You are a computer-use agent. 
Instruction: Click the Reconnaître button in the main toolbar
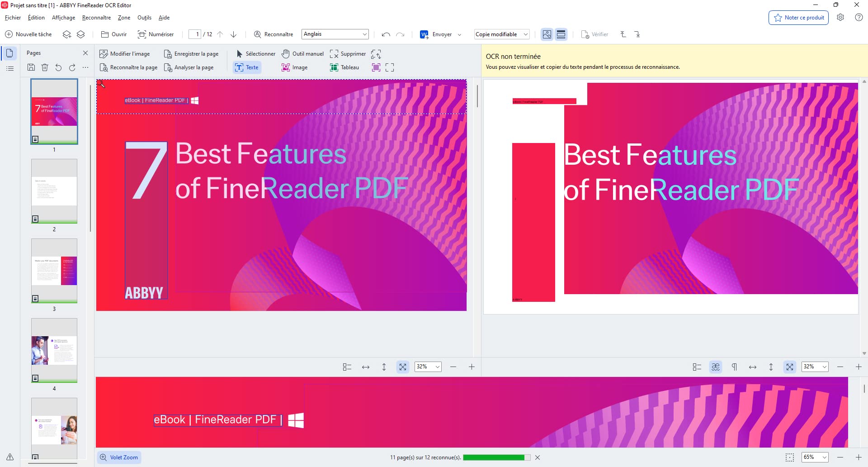click(274, 34)
